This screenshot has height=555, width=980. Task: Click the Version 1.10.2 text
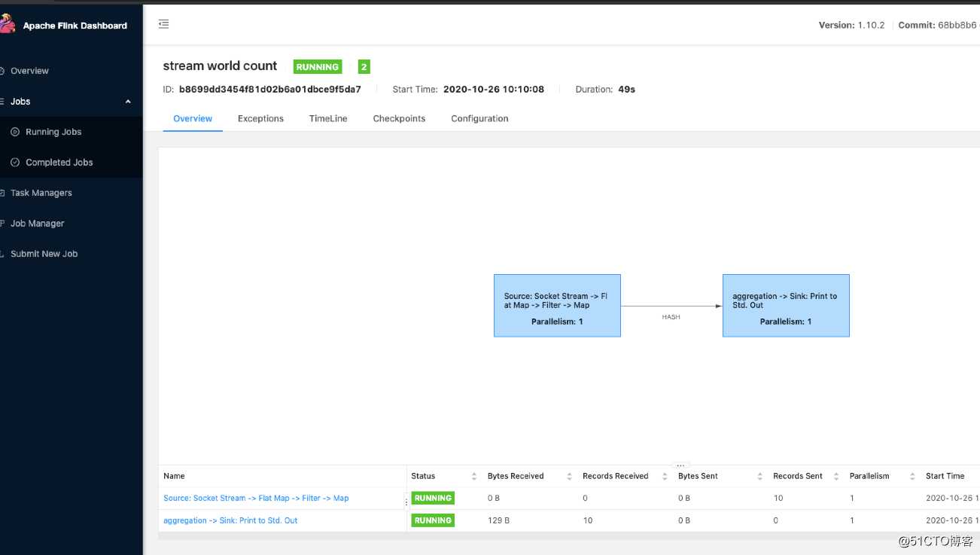(851, 25)
